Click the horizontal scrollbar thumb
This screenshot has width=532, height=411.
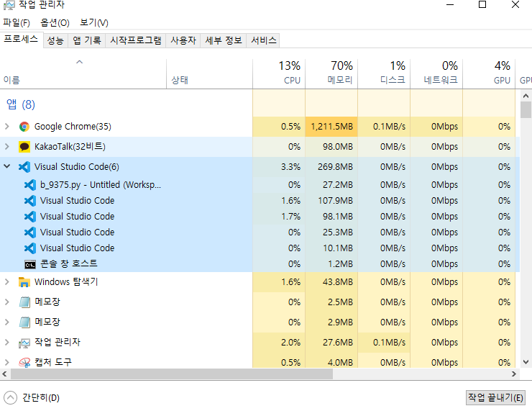(x=172, y=374)
